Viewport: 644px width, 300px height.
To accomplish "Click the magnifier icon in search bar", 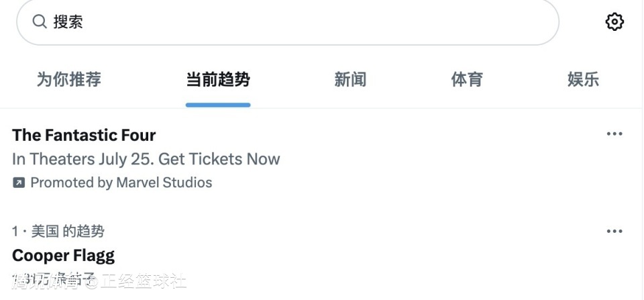I will tap(40, 21).
